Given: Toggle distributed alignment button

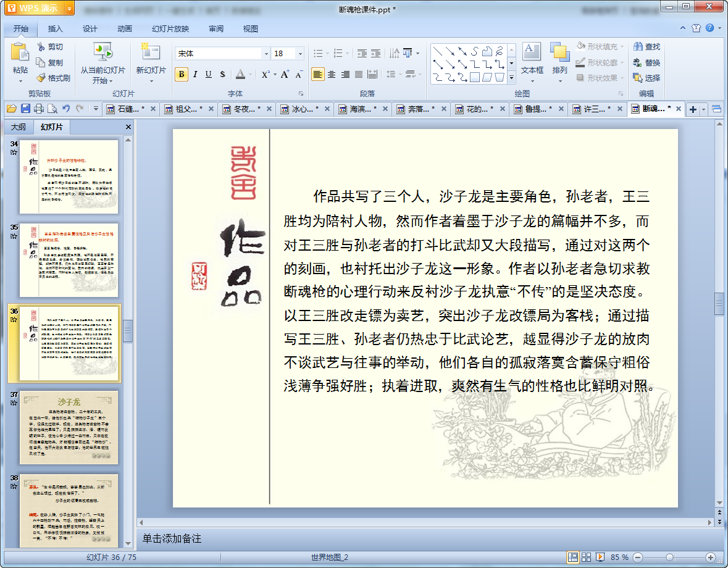Looking at the screenshot, I should 372,74.
